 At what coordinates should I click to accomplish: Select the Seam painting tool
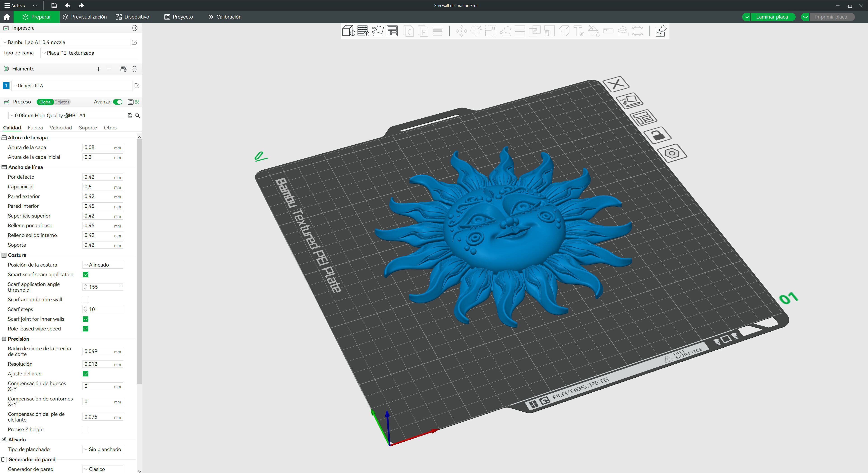pyautogui.click(x=564, y=31)
